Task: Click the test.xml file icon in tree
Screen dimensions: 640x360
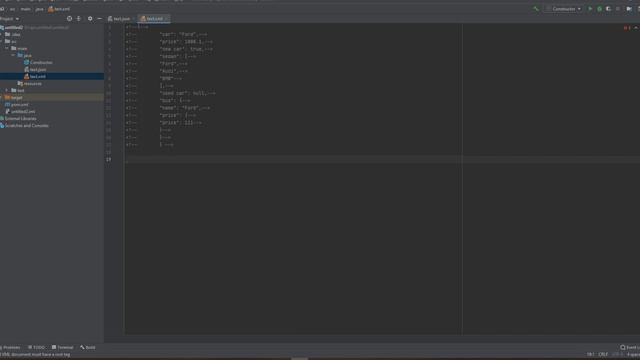Action: coord(27,77)
